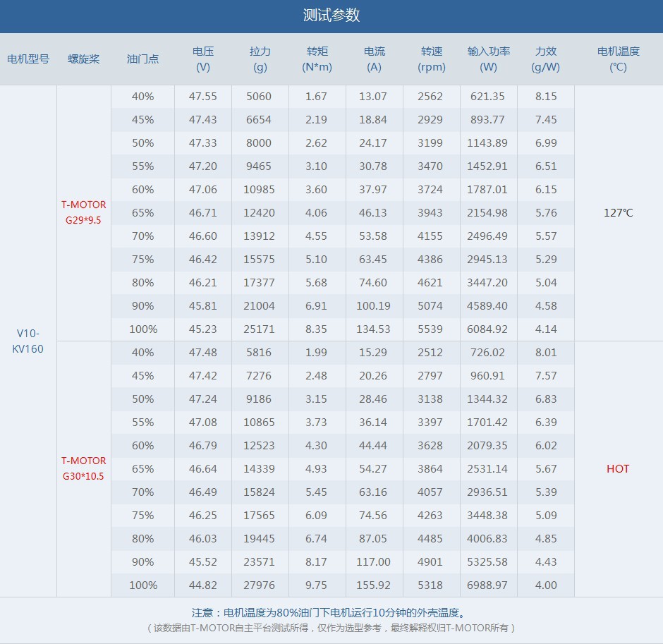
Task: Click the 力效 (g/W) column header
Action: tap(545, 59)
